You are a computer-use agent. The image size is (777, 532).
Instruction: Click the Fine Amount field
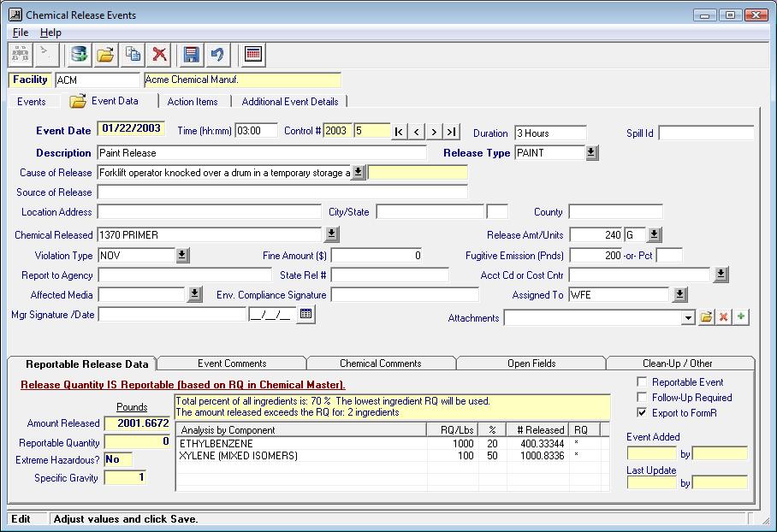[x=377, y=255]
